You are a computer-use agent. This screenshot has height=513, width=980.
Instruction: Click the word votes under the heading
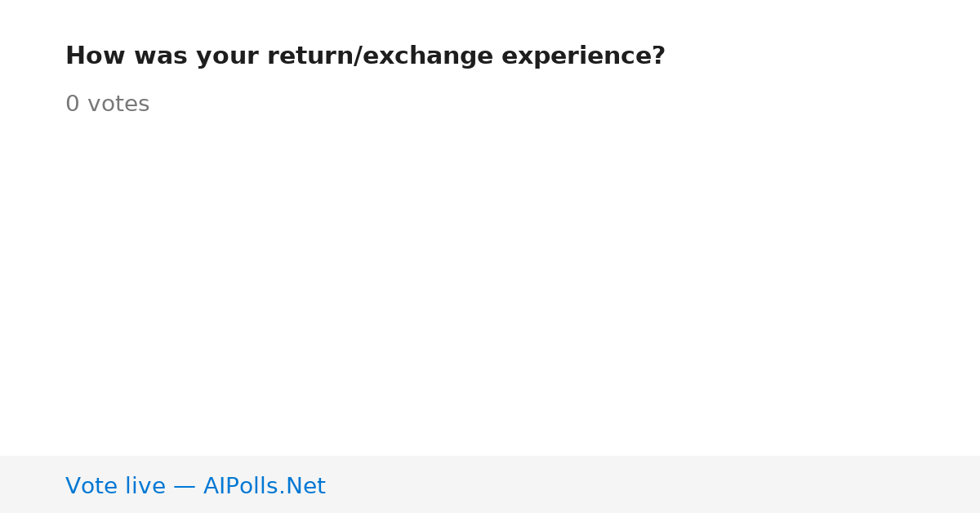click(x=118, y=105)
